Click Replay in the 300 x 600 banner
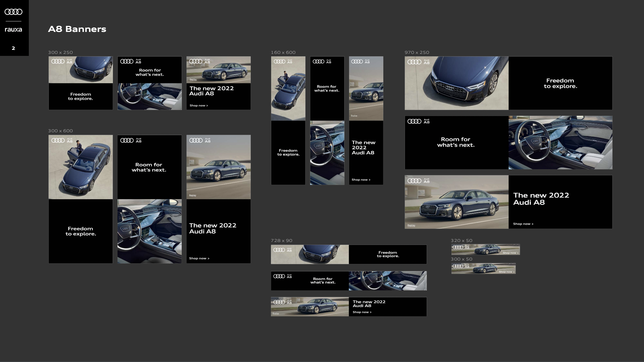This screenshot has width=644, height=362. point(193,195)
